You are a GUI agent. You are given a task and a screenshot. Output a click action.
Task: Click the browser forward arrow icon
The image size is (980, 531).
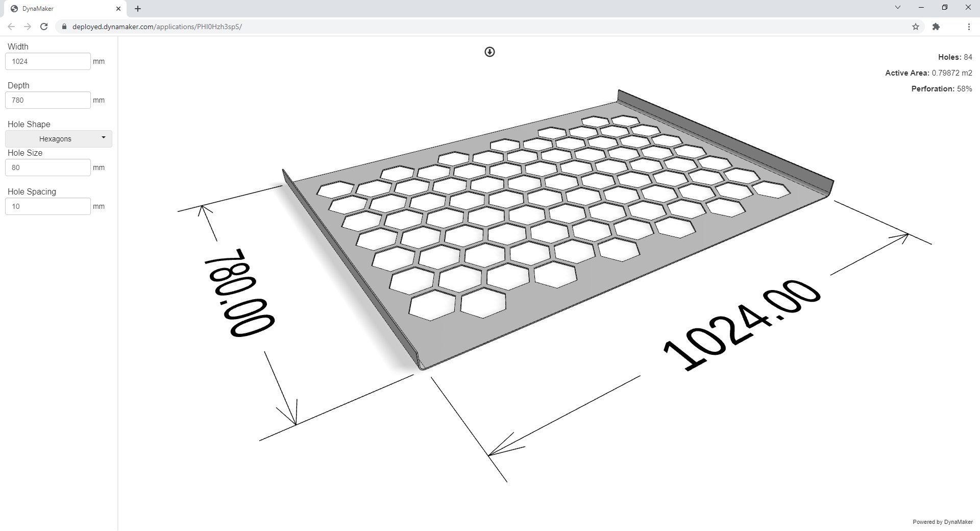click(x=28, y=27)
